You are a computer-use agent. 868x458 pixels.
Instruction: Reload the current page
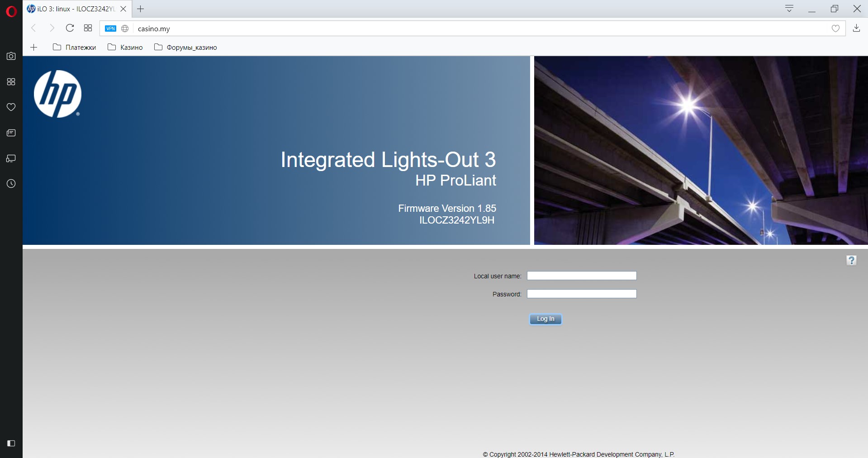(70, 28)
